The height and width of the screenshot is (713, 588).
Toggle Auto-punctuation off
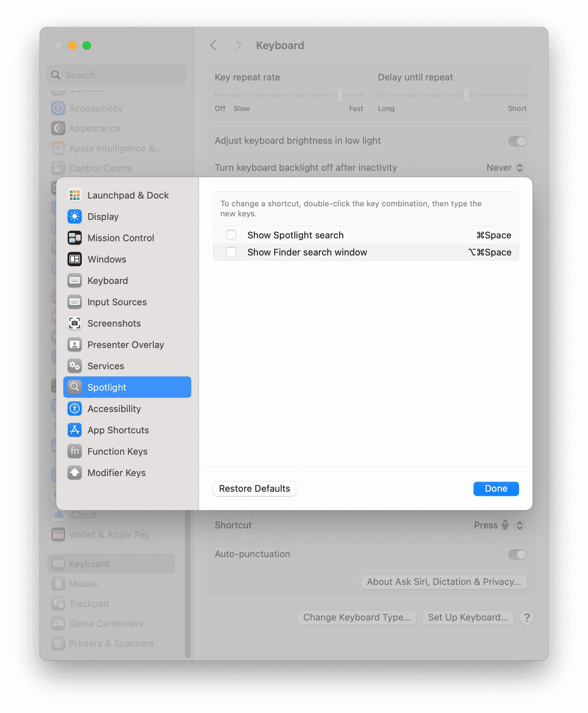coord(517,554)
